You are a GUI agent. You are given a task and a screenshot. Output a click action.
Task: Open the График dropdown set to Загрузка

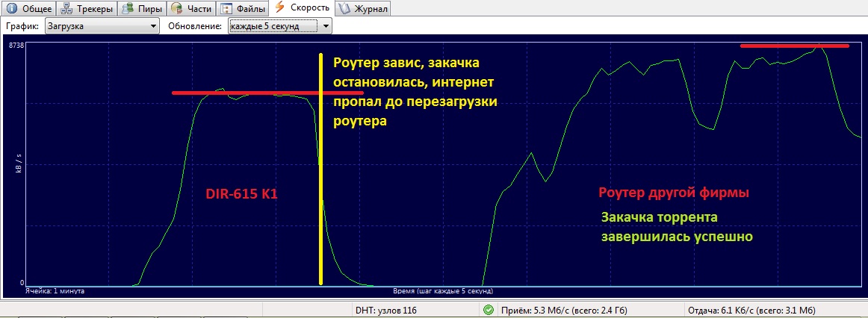point(102,26)
